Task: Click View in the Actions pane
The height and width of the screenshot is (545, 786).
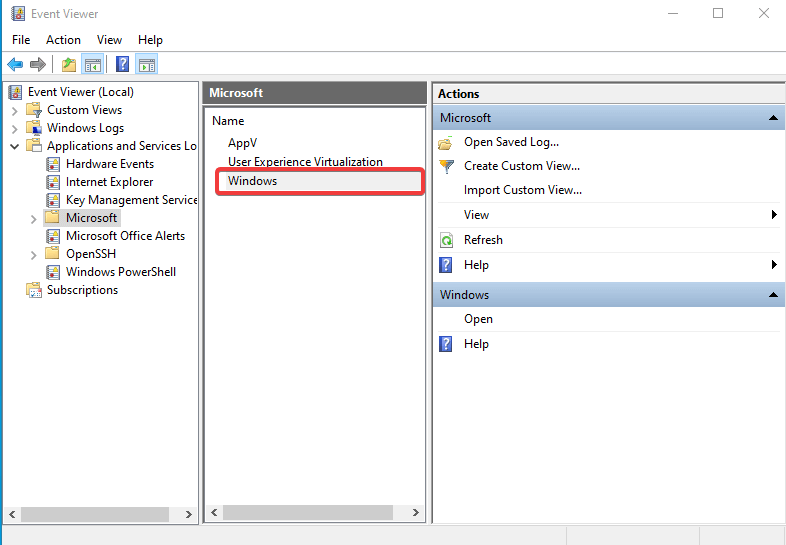Action: point(476,215)
